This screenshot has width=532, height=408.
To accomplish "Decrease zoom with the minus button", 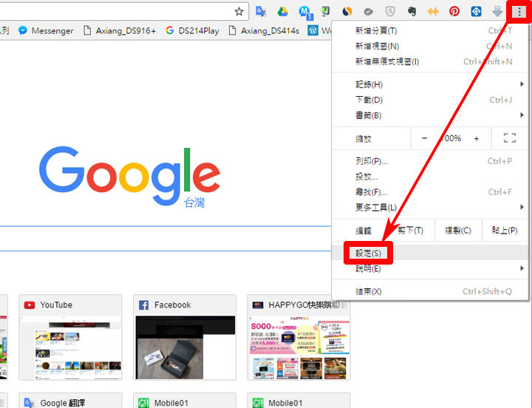I will pyautogui.click(x=424, y=138).
